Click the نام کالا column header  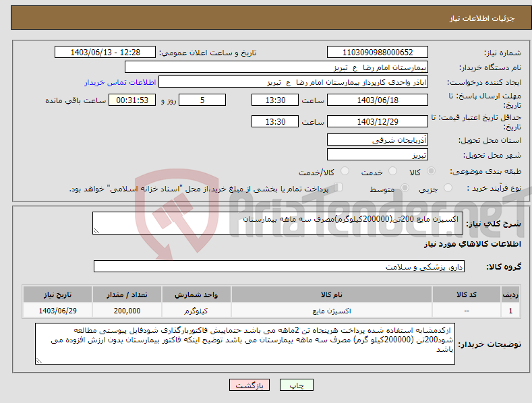tap(332, 294)
